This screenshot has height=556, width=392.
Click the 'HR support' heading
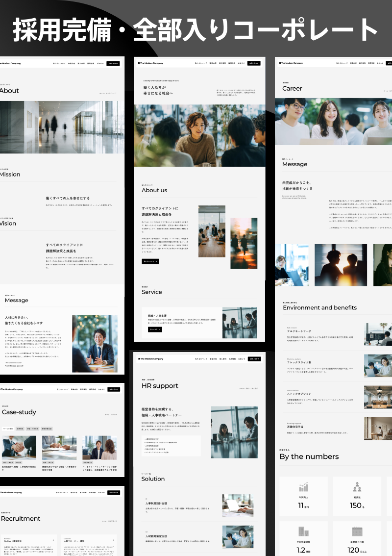click(x=160, y=386)
